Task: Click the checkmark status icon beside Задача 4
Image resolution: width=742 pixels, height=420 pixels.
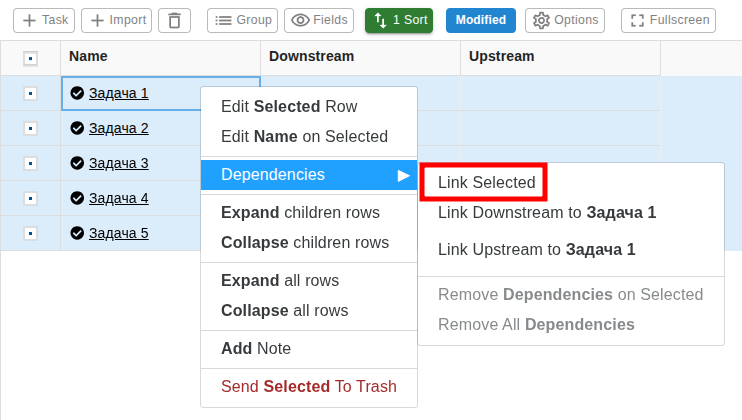Action: click(77, 198)
